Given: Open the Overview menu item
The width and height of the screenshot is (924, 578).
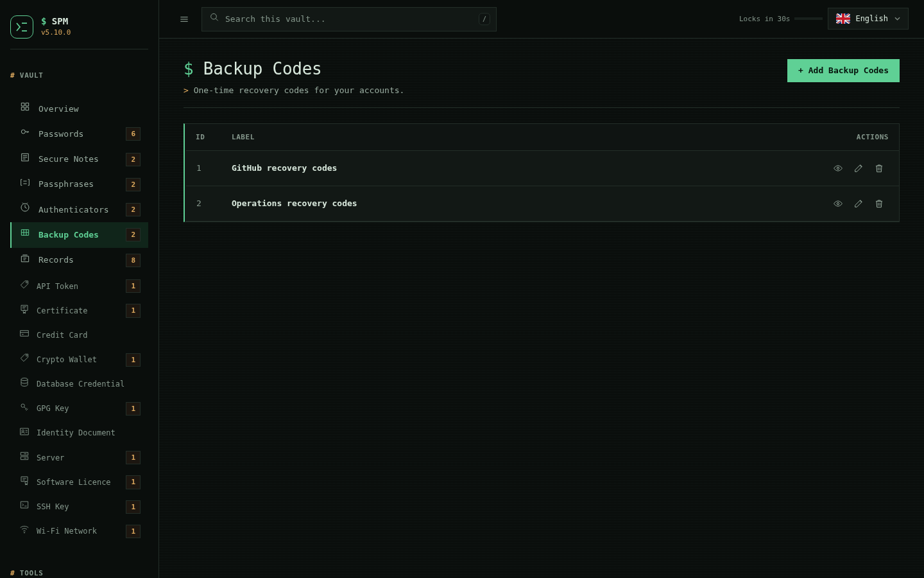Looking at the screenshot, I should pyautogui.click(x=80, y=109).
